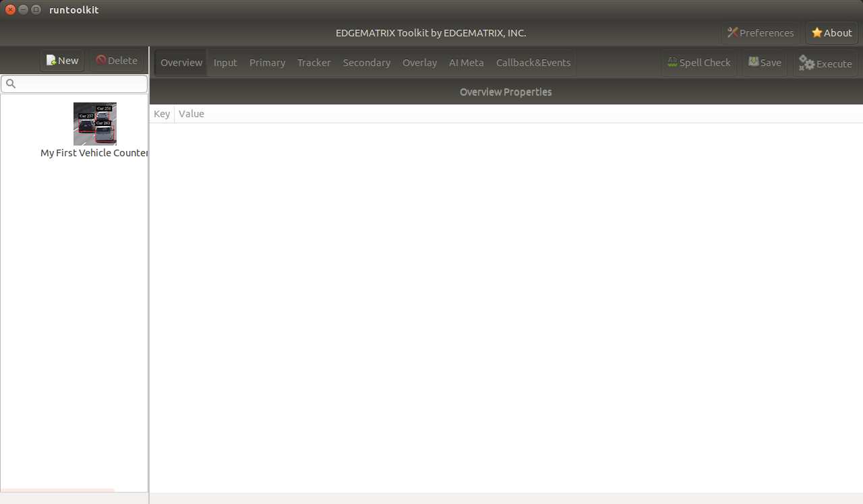The image size is (863, 504).
Task: Click the New application button
Action: (62, 61)
